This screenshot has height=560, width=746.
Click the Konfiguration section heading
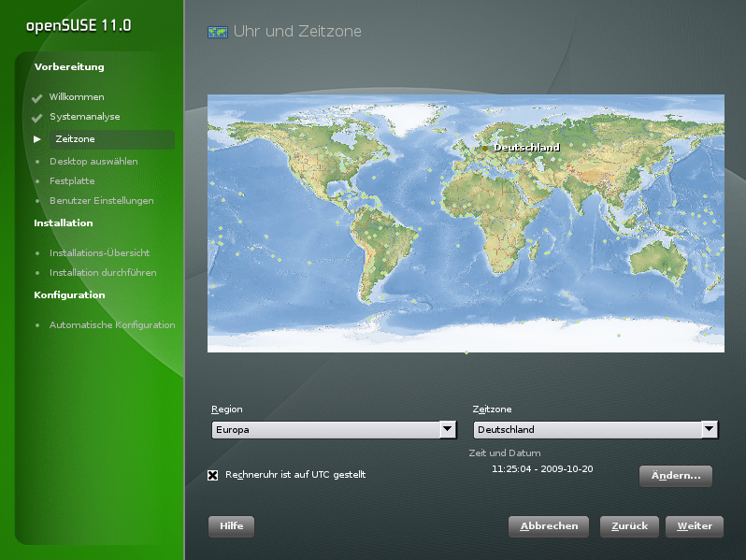tap(69, 295)
